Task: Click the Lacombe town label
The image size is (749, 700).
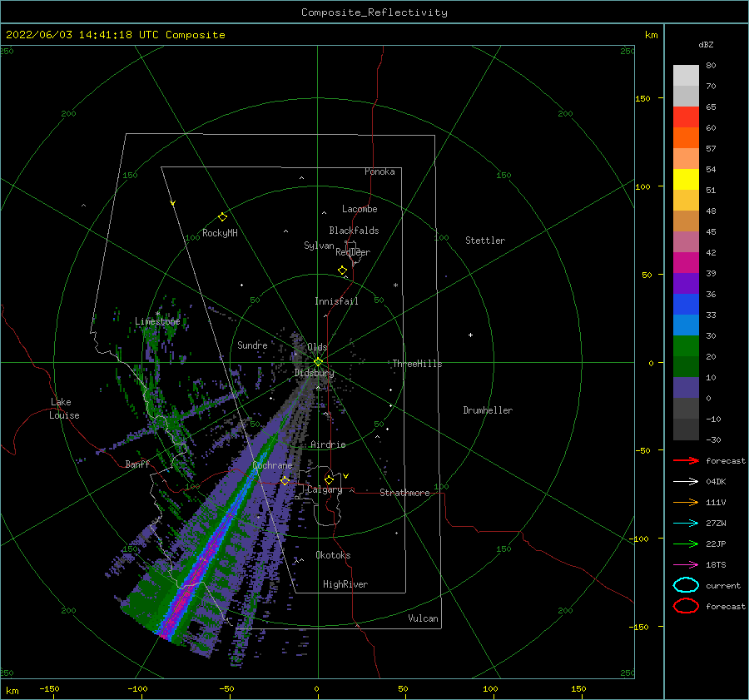Action: pos(360,209)
